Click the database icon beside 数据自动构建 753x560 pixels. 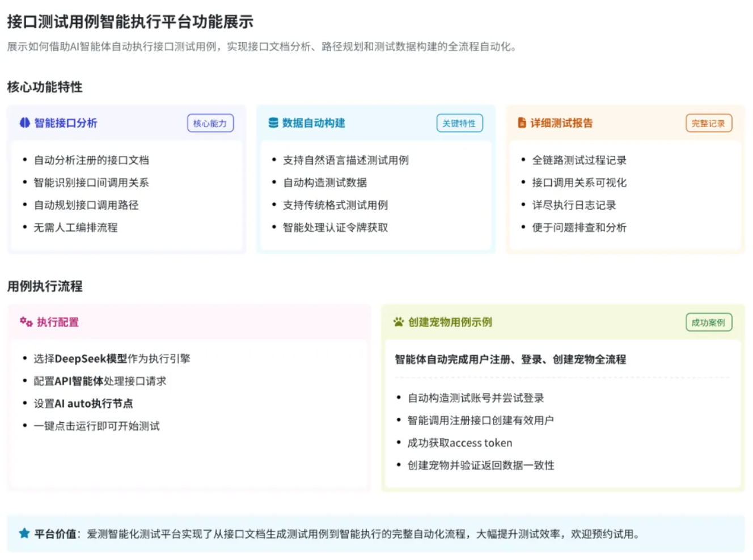pyautogui.click(x=273, y=122)
